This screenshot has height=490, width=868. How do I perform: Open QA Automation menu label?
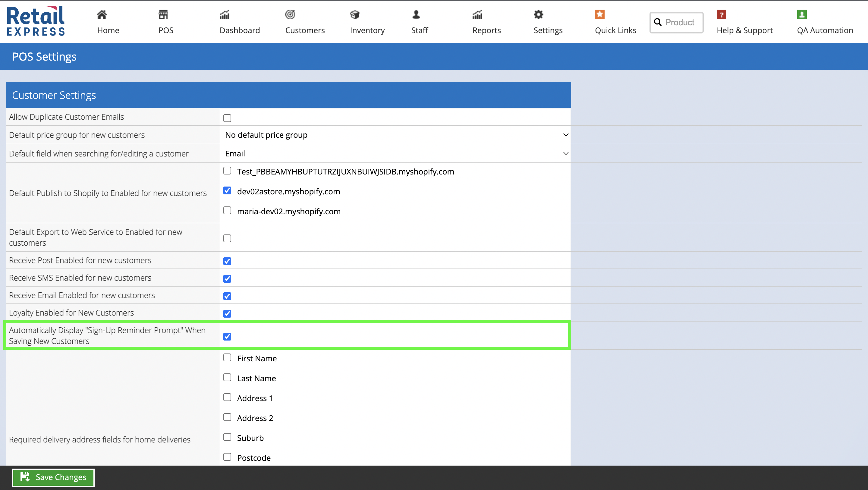(x=825, y=30)
